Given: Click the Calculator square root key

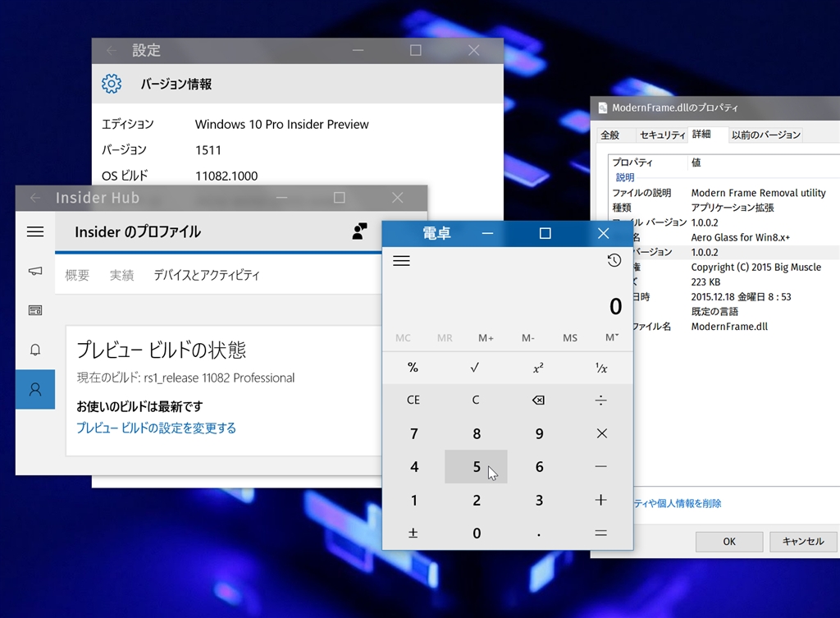Looking at the screenshot, I should [475, 368].
